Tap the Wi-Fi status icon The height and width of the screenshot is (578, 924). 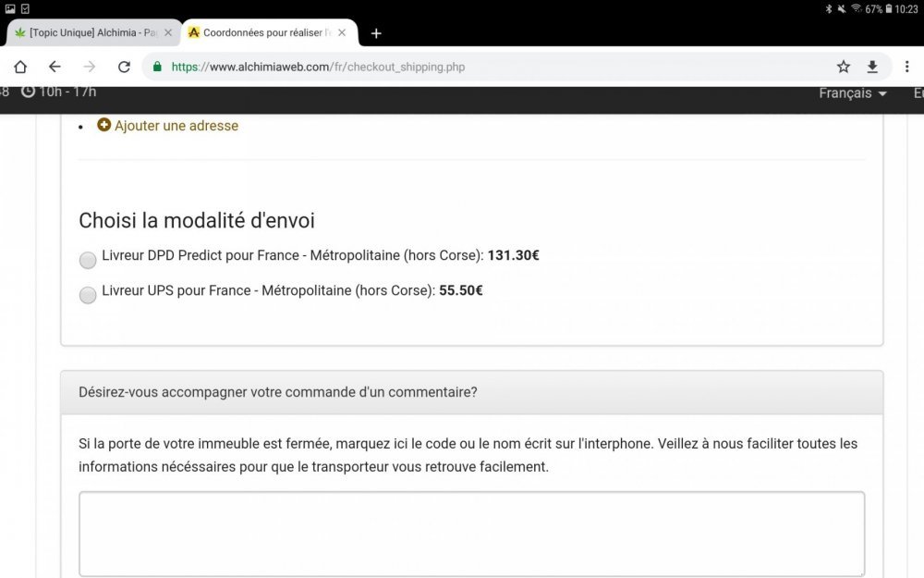pyautogui.click(x=857, y=8)
